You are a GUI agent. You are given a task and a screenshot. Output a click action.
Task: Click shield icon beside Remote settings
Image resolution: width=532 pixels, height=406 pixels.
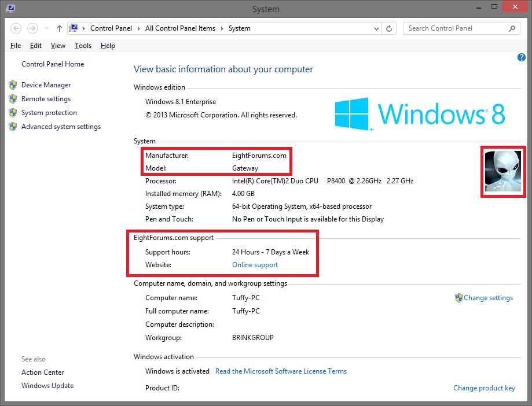point(13,99)
